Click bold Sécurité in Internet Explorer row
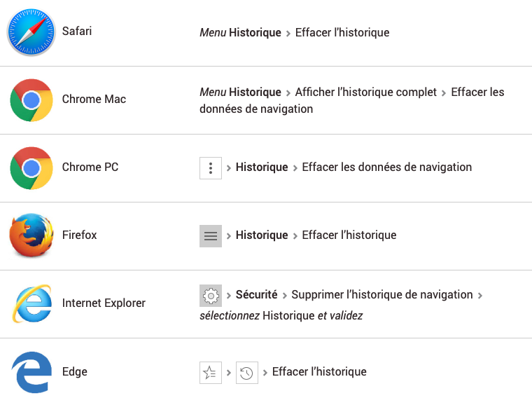 pos(256,295)
